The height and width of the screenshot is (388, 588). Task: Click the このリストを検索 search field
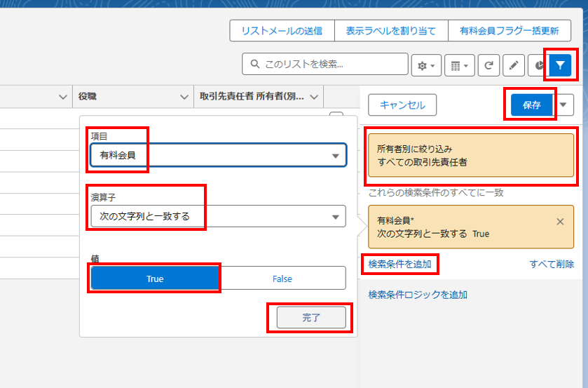click(x=329, y=64)
